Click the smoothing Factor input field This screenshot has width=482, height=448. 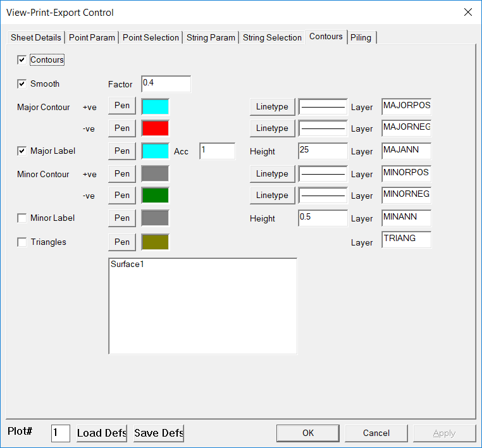click(166, 84)
